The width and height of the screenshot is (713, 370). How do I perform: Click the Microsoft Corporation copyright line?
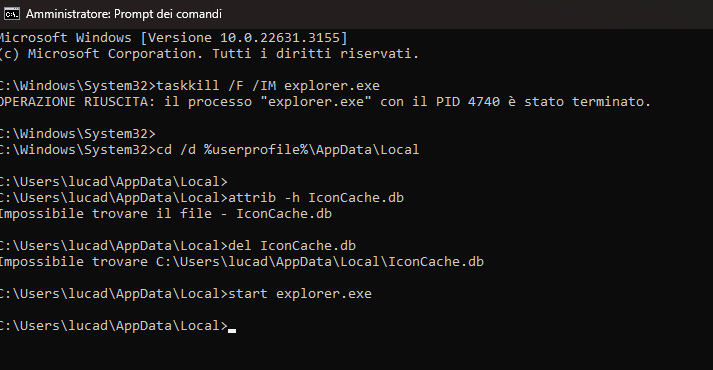[209, 54]
